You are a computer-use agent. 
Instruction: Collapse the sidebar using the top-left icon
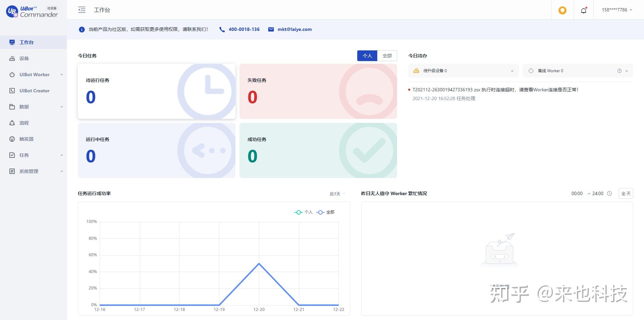[x=82, y=10]
